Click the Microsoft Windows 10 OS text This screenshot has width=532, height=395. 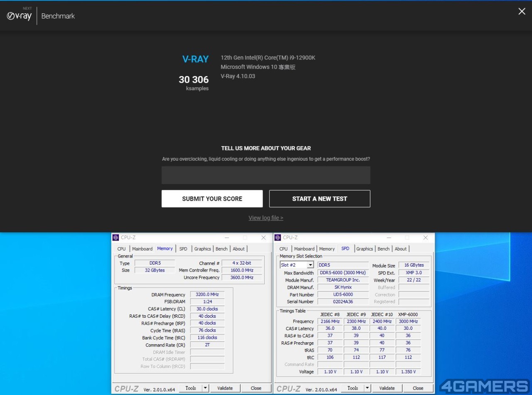pos(258,67)
